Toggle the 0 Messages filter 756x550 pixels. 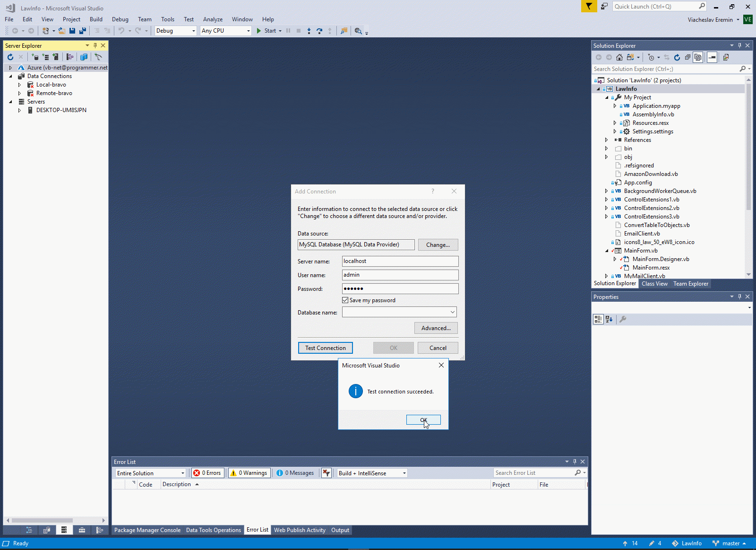(x=295, y=473)
